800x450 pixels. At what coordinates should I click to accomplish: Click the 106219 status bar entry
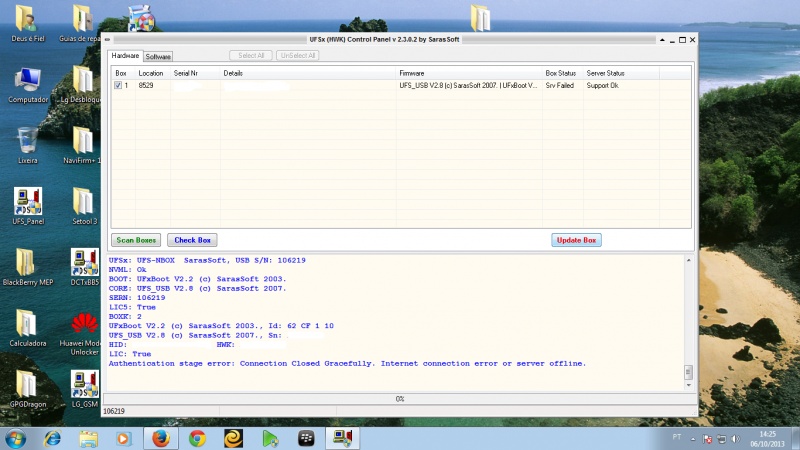pos(114,411)
